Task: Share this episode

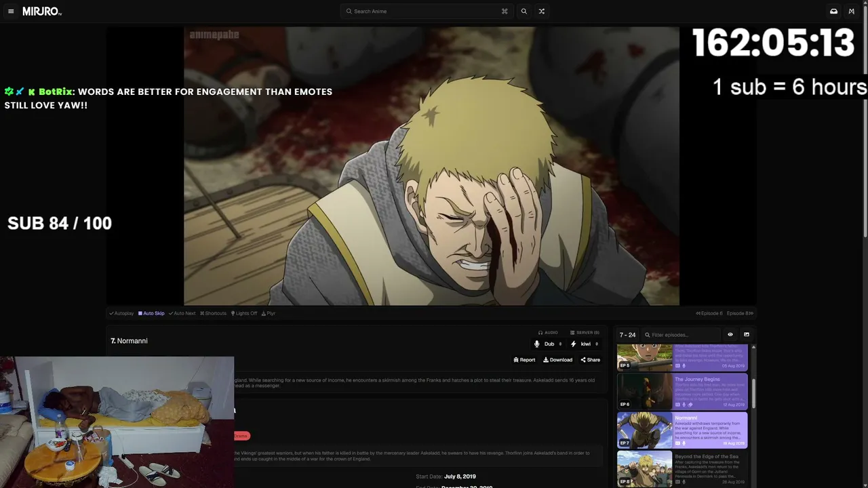Action: [590, 360]
